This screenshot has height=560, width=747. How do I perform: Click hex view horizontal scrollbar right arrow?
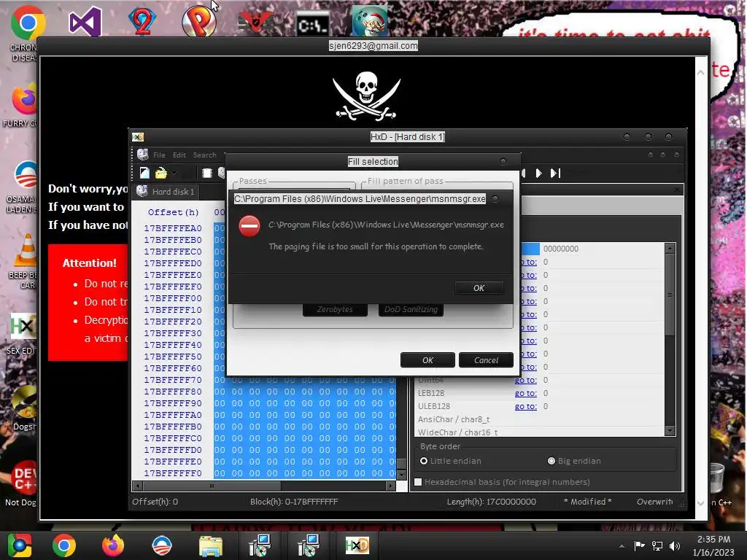(391, 486)
